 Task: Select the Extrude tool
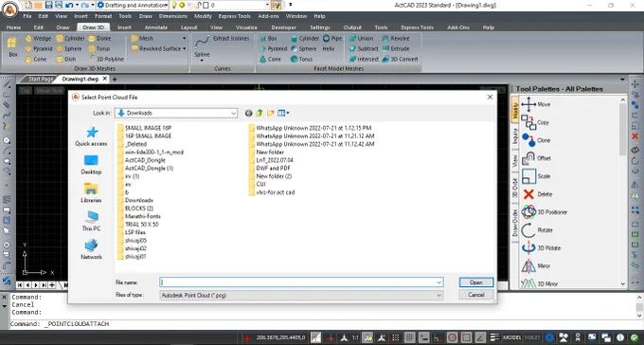[x=396, y=48]
